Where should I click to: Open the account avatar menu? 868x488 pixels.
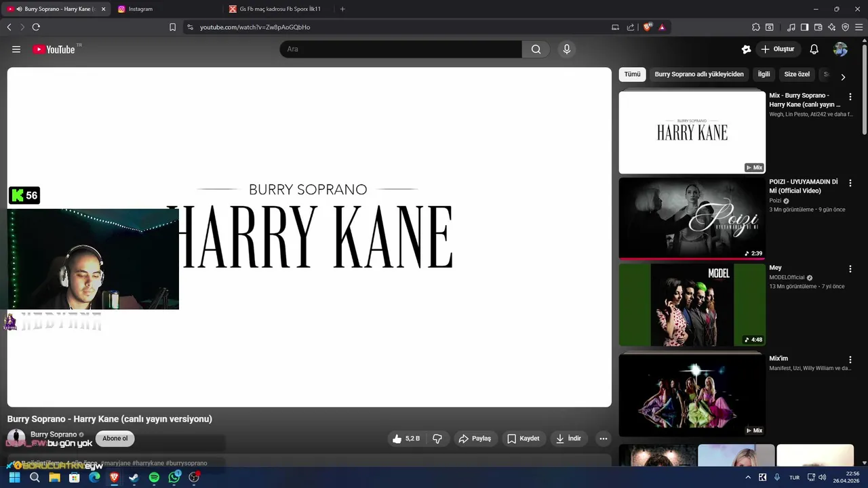coord(840,49)
